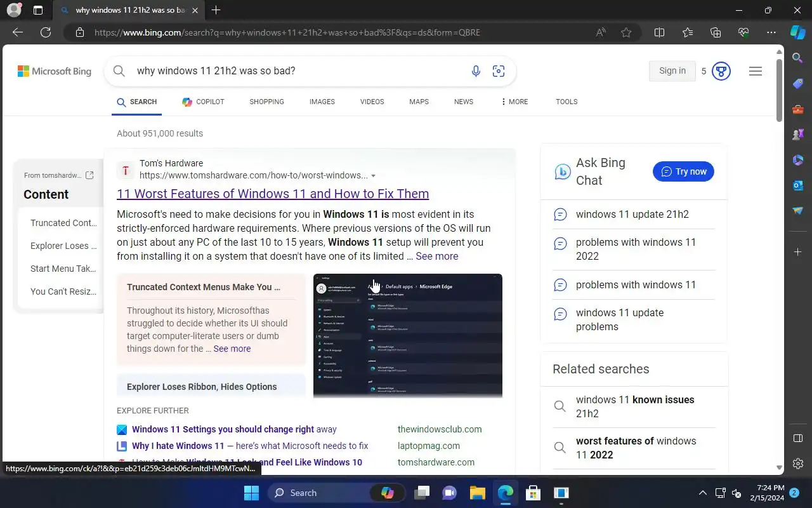
Task: Click the Sign in button
Action: click(x=672, y=71)
